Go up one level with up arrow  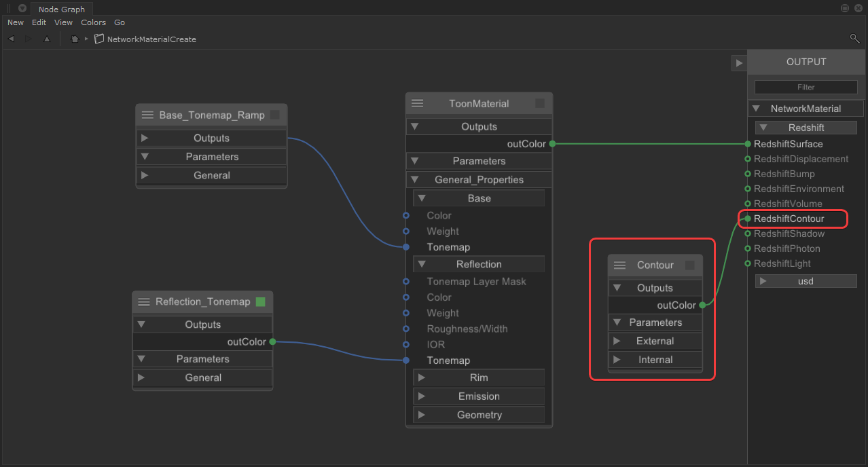[47, 39]
